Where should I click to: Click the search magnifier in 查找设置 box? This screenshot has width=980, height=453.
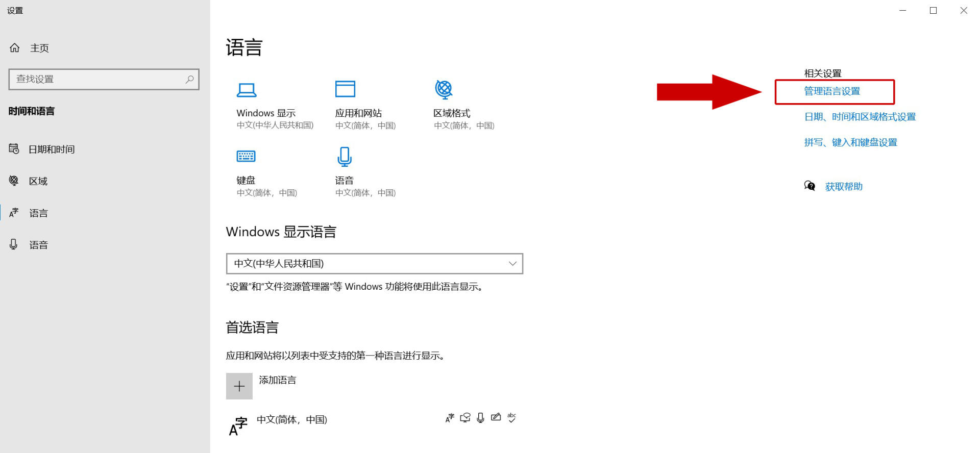tap(190, 79)
